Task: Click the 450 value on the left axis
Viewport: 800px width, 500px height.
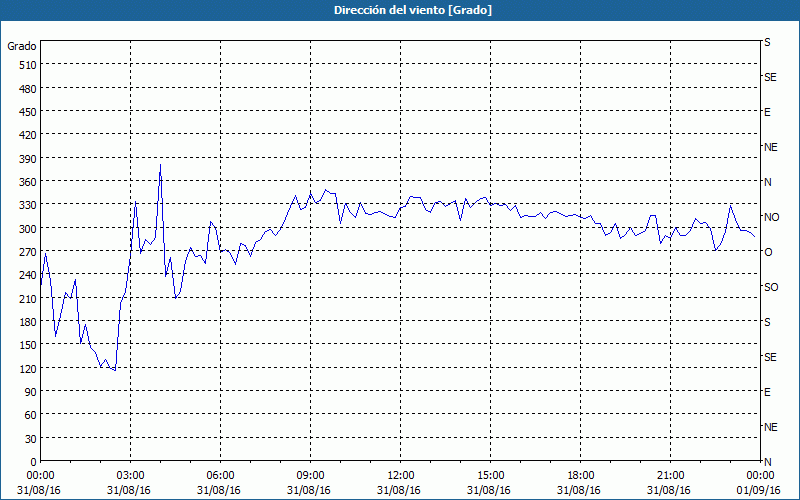Action: point(28,112)
